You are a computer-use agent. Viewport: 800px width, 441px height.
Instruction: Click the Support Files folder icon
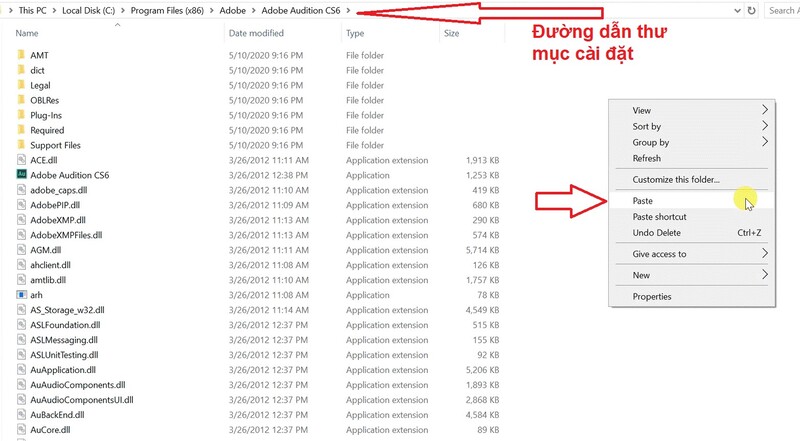[x=21, y=144]
